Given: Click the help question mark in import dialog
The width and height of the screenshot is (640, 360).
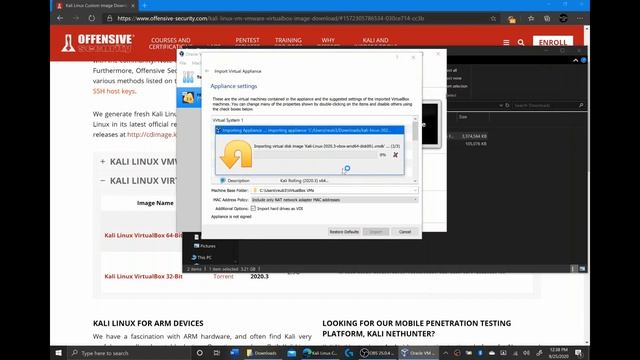Looking at the screenshot, I should coord(397,58).
